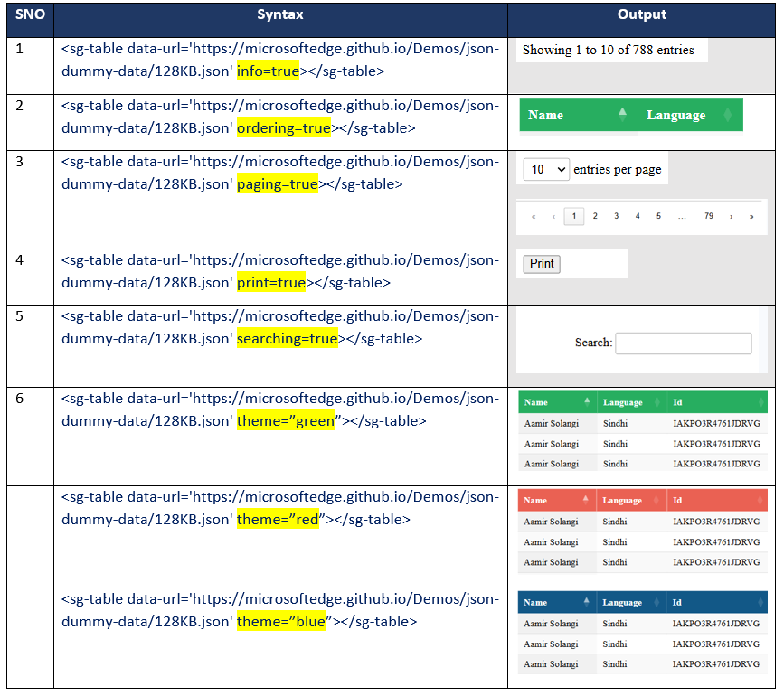Select page 1 in pagination
This screenshot has width=784, height=696.
click(574, 216)
